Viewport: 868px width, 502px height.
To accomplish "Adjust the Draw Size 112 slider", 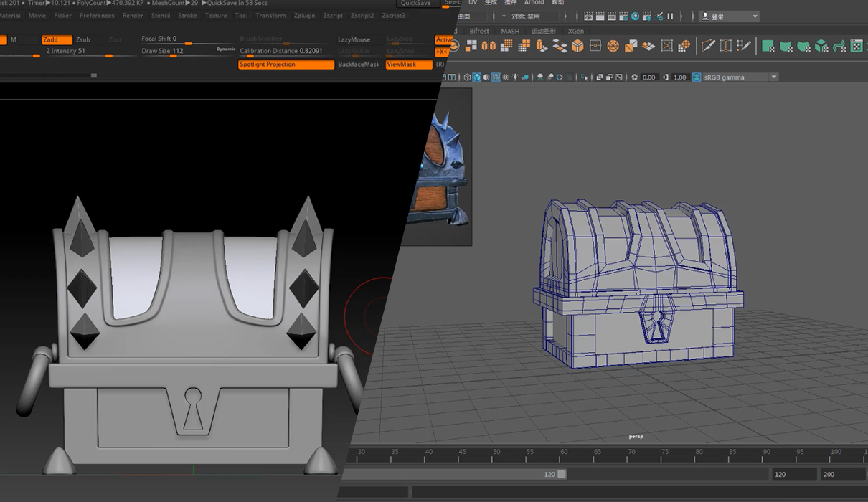I will 178,52.
